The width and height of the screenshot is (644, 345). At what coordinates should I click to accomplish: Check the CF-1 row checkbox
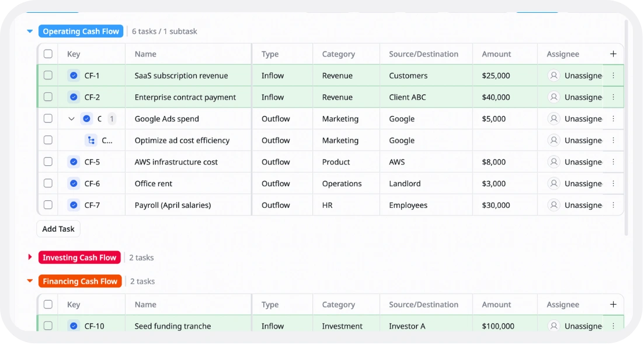pyautogui.click(x=48, y=75)
